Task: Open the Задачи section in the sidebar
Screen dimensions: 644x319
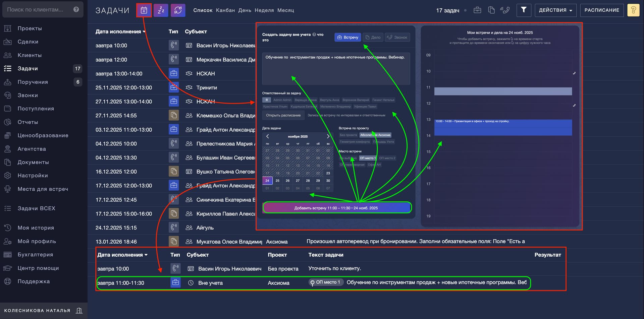Action: tap(28, 69)
